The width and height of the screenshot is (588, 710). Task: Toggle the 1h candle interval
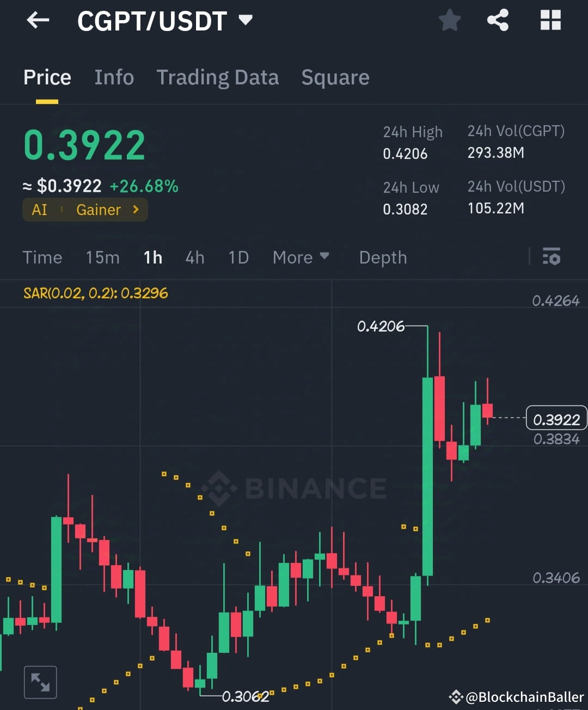152,257
